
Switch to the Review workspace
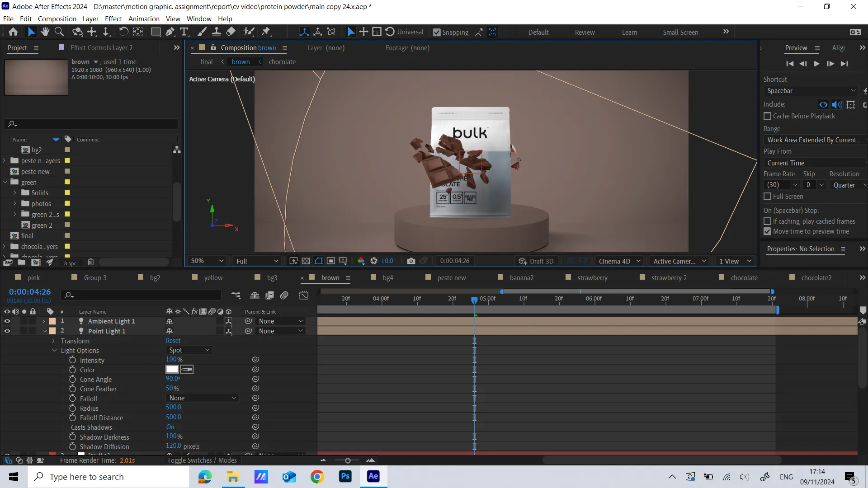point(585,33)
